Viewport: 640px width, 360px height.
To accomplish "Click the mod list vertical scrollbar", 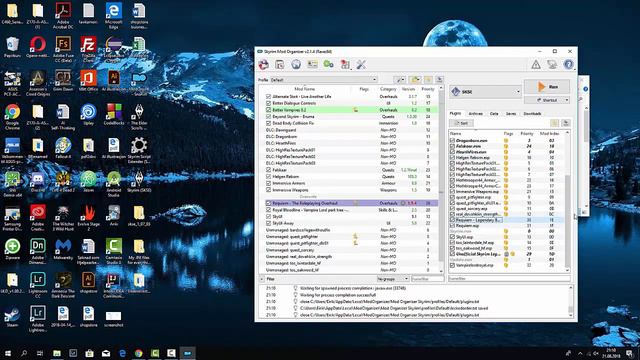I will click(441, 180).
